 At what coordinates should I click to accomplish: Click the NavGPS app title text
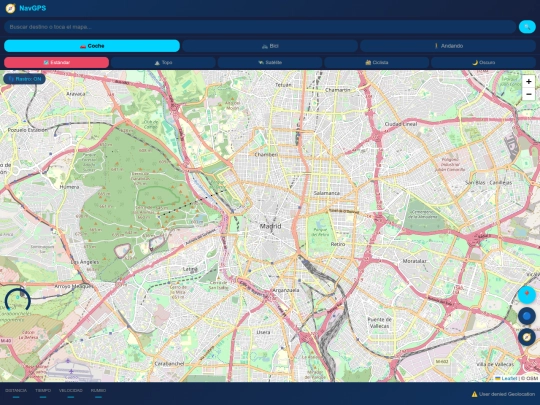pos(33,8)
